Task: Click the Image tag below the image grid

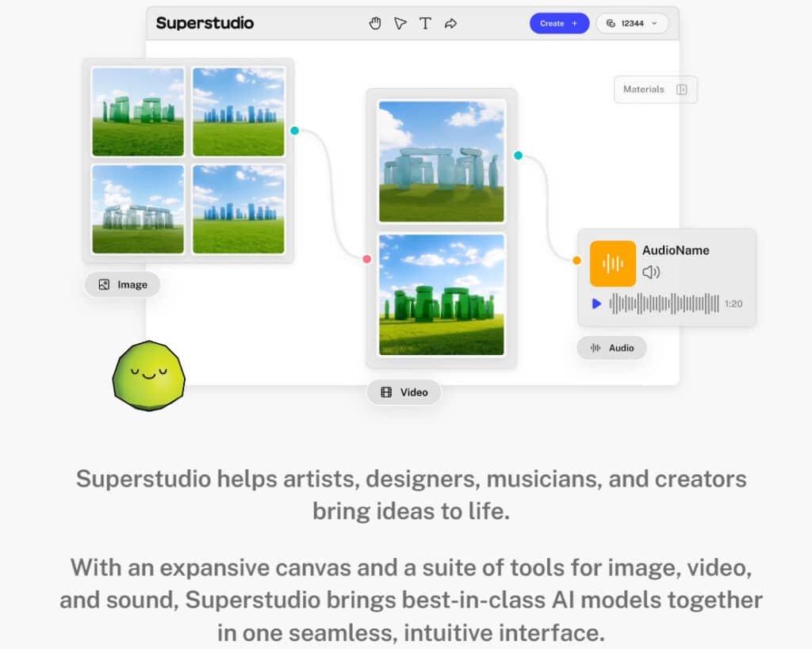Action: tap(122, 284)
